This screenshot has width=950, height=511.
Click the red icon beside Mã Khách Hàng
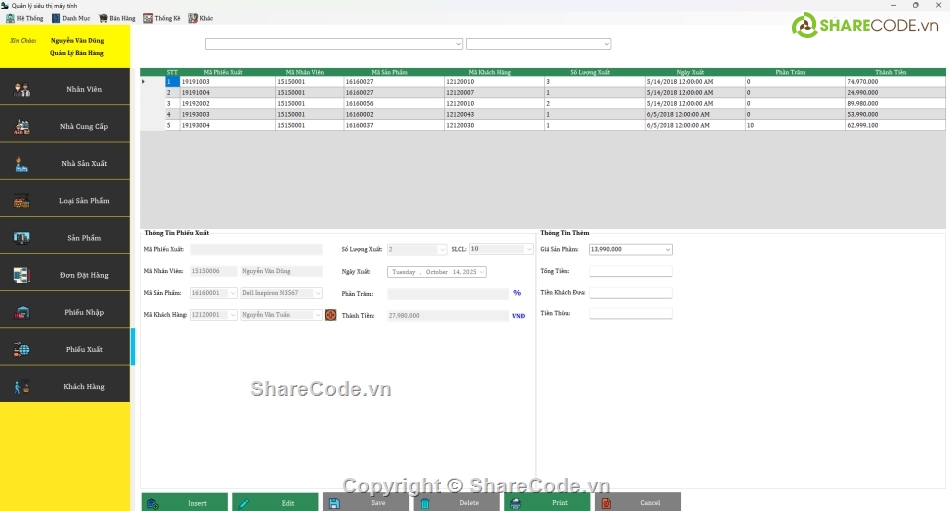click(x=331, y=315)
